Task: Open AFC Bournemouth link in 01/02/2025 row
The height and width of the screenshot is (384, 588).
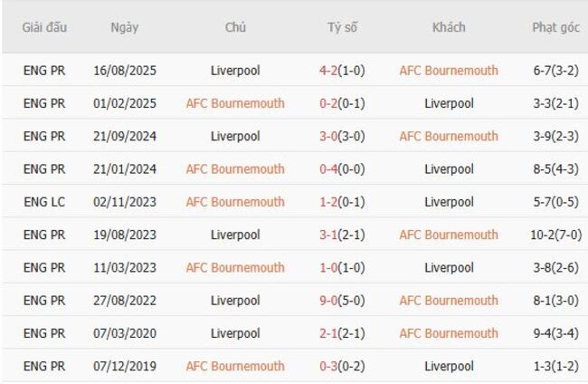Action: pos(235,103)
